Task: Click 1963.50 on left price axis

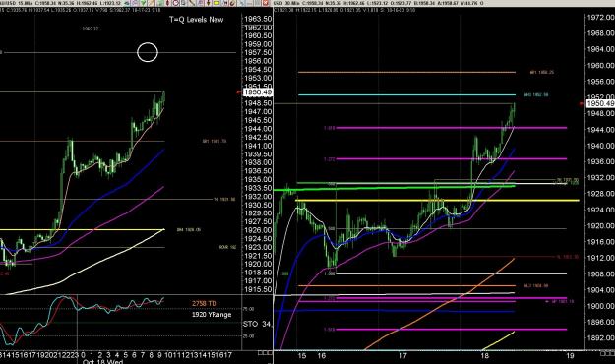Action: tap(258, 19)
